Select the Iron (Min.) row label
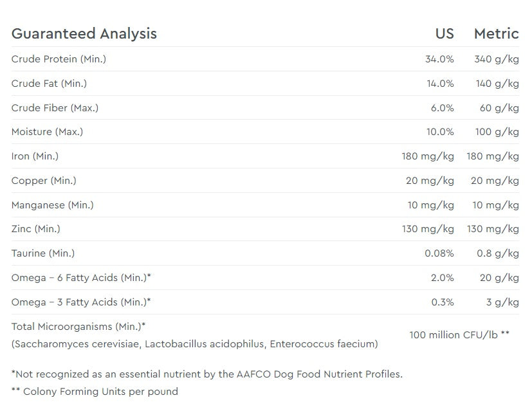Image resolution: width=532 pixels, height=409 pixels. point(35,156)
